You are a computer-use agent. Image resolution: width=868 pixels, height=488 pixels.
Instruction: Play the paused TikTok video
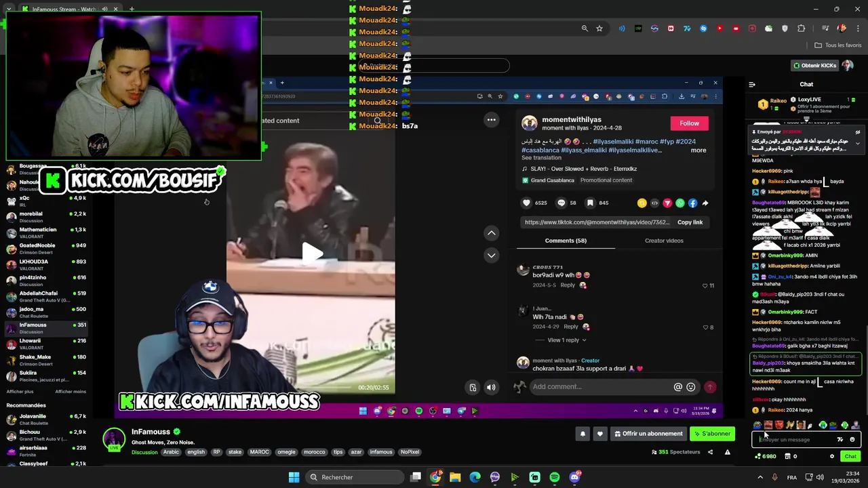[x=312, y=253]
